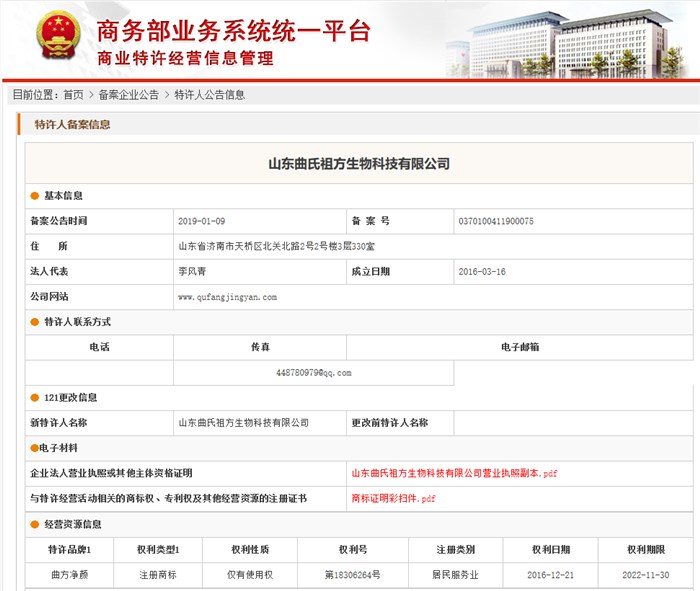Open the 首页 breadcrumb link
The width and height of the screenshot is (700, 591).
click(x=73, y=95)
